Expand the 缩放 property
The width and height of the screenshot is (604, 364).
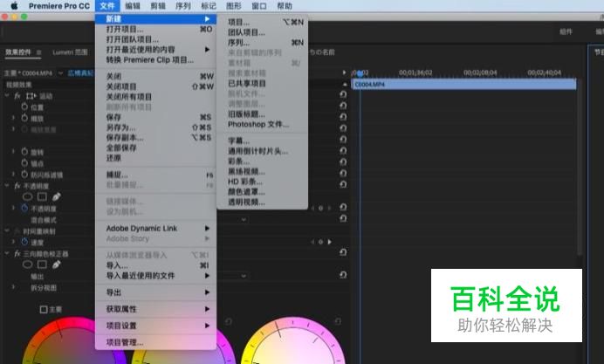tap(13, 118)
